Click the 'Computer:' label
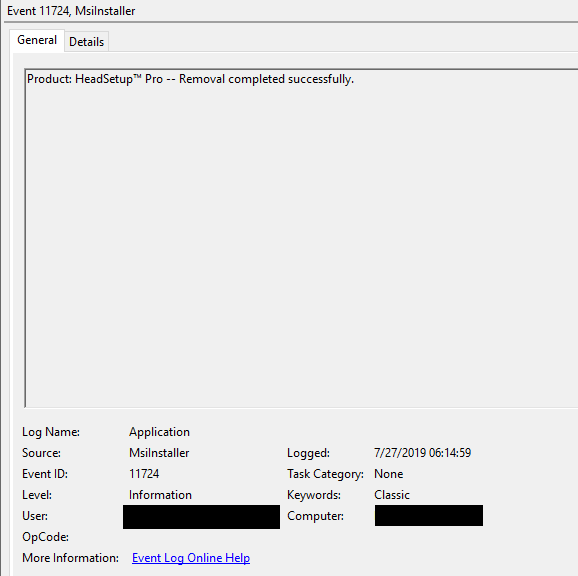The height and width of the screenshot is (576, 578). (x=316, y=516)
